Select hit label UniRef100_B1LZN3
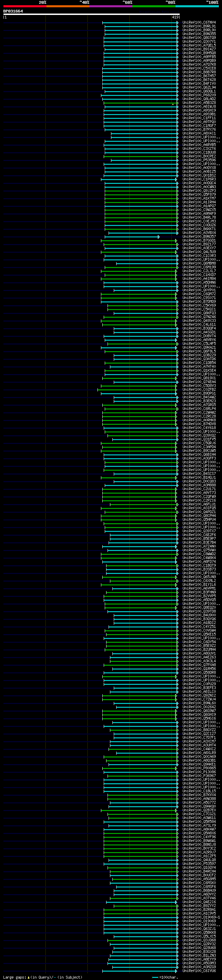 (199, 955)
